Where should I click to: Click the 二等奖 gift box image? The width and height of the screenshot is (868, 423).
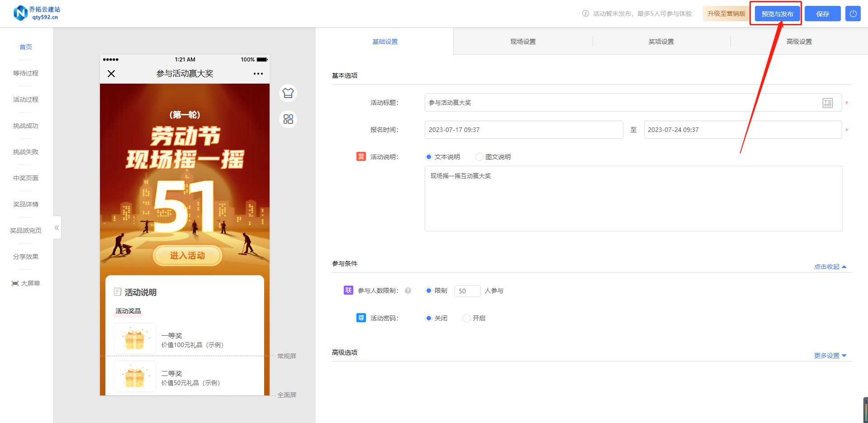click(135, 376)
